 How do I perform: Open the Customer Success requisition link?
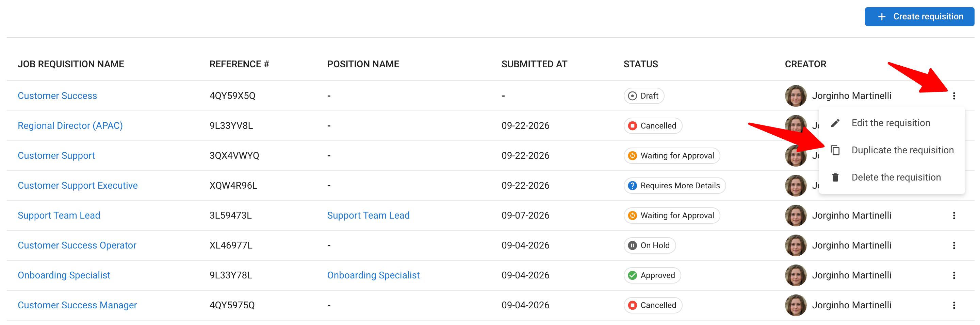pos(58,96)
